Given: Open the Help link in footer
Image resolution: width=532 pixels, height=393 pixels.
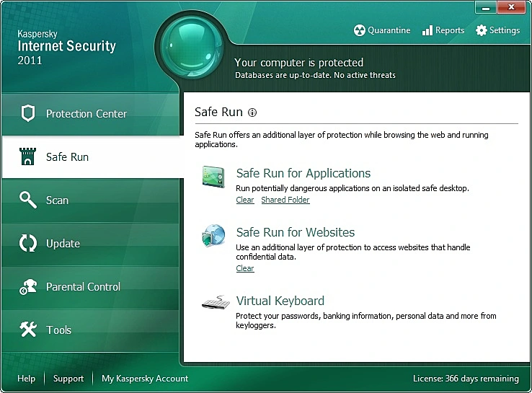Looking at the screenshot, I should click(26, 379).
